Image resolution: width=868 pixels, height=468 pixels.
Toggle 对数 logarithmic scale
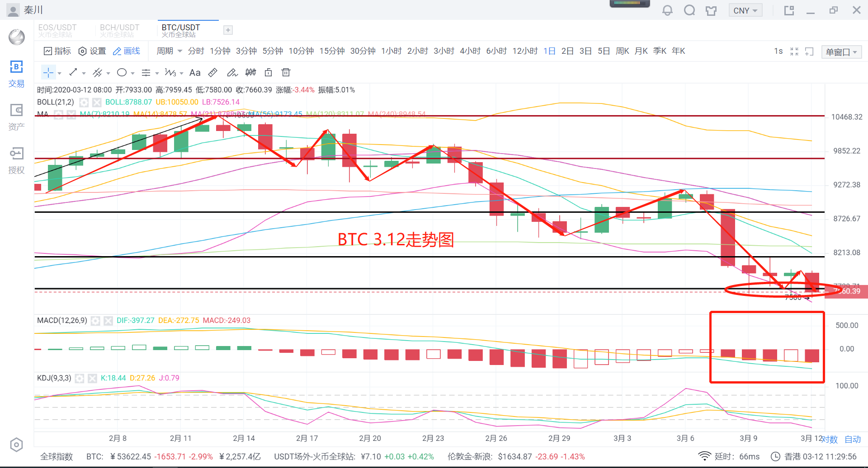[830, 439]
